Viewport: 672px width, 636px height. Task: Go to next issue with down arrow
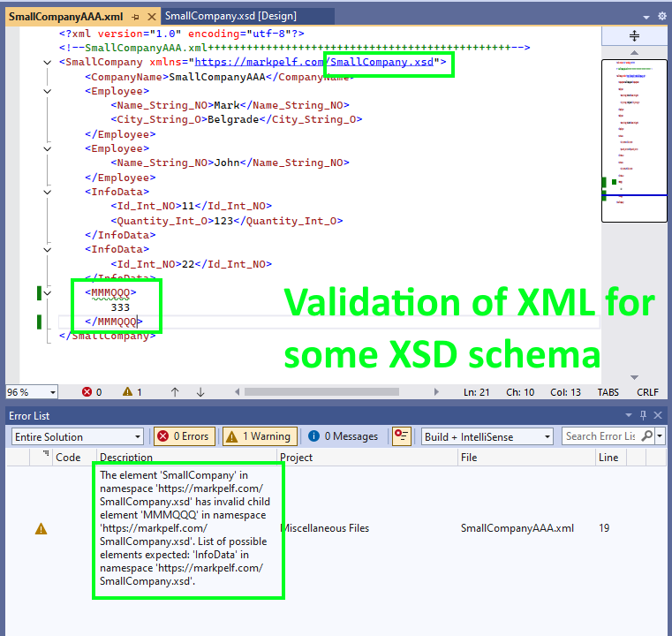(x=200, y=391)
